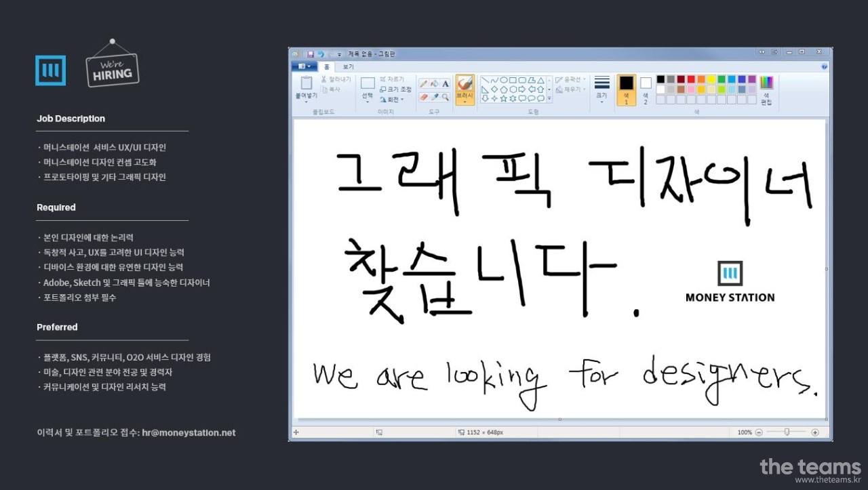Click the Undo arrow in quick access toolbar
This screenshot has height=490, width=868.
click(x=321, y=54)
